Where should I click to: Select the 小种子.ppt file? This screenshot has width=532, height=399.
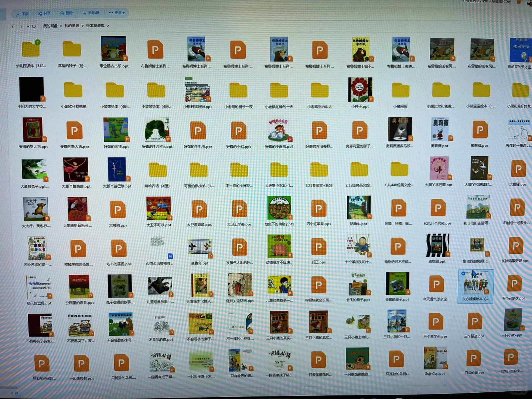360,89
